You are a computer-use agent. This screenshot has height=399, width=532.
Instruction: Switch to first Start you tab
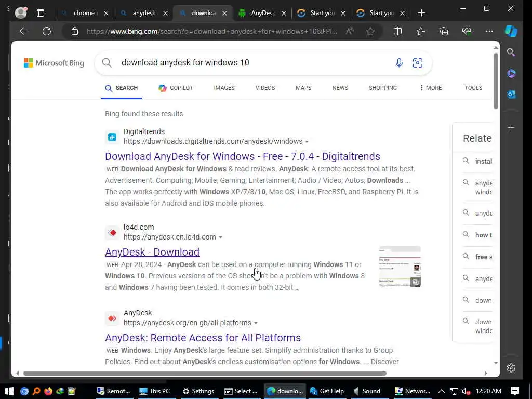tap(322, 13)
